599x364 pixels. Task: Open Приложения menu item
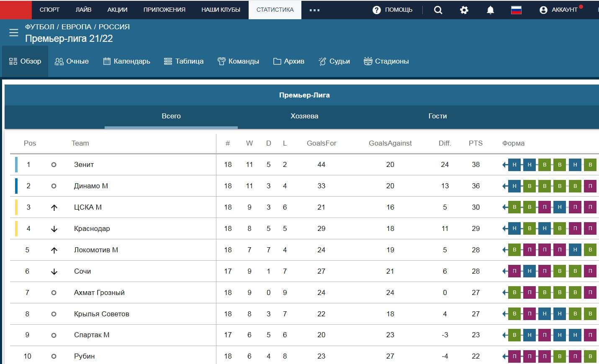coord(164,10)
